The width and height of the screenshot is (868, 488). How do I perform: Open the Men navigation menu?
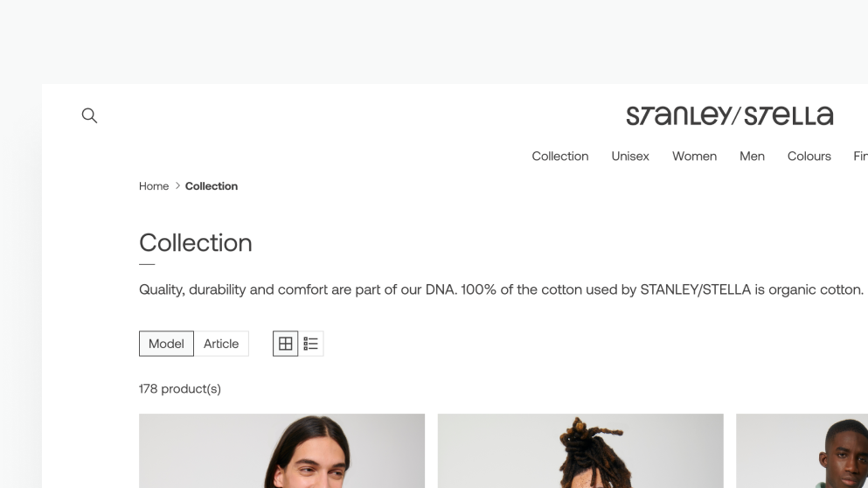coord(752,157)
